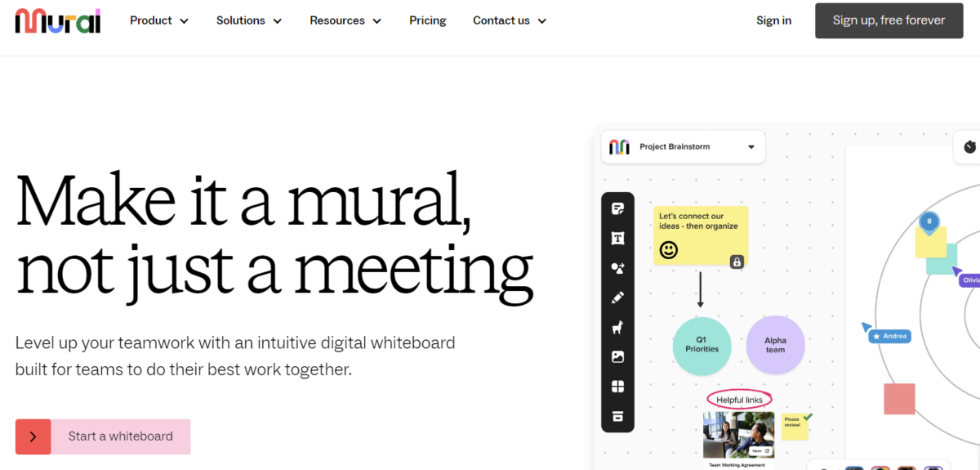Expand the Product menu
The height and width of the screenshot is (470, 980).
point(159,20)
